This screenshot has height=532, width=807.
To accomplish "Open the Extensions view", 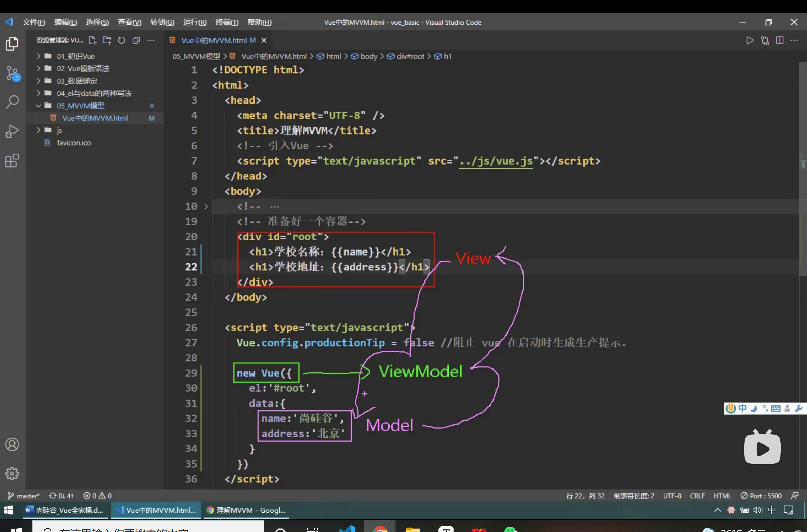I will pyautogui.click(x=12, y=160).
